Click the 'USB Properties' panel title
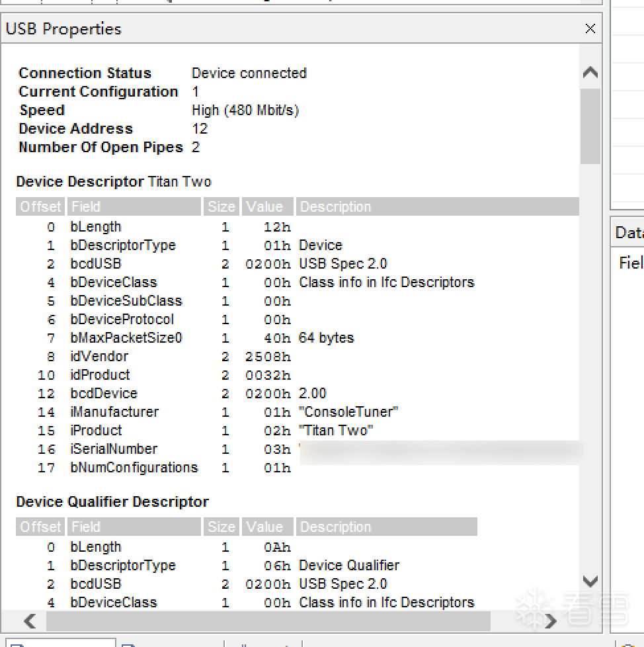This screenshot has width=644, height=647. point(63,29)
